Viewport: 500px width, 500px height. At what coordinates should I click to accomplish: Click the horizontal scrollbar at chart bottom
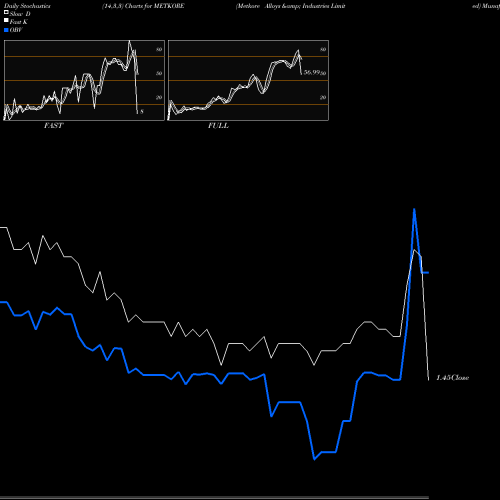click(214, 497)
